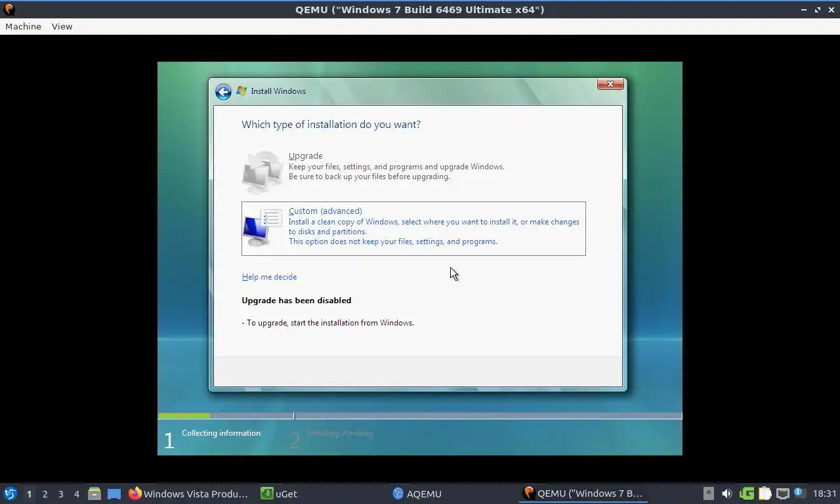Click 'To upgrade, start the installation from Windows' text

click(328, 323)
